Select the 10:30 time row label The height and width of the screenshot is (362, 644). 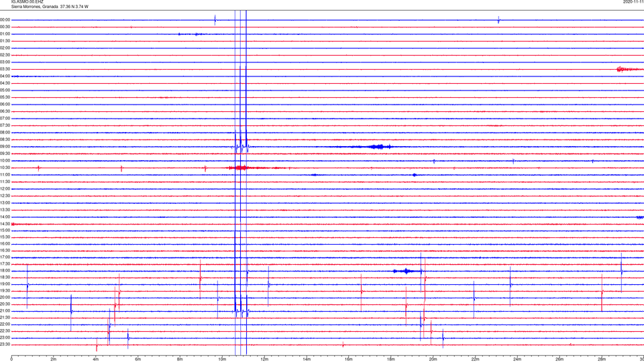[5, 168]
